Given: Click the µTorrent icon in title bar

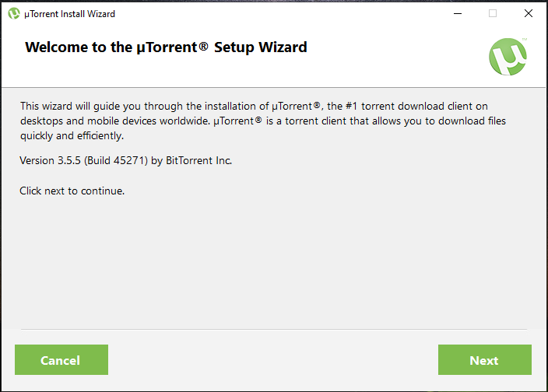Looking at the screenshot, I should click(x=14, y=14).
